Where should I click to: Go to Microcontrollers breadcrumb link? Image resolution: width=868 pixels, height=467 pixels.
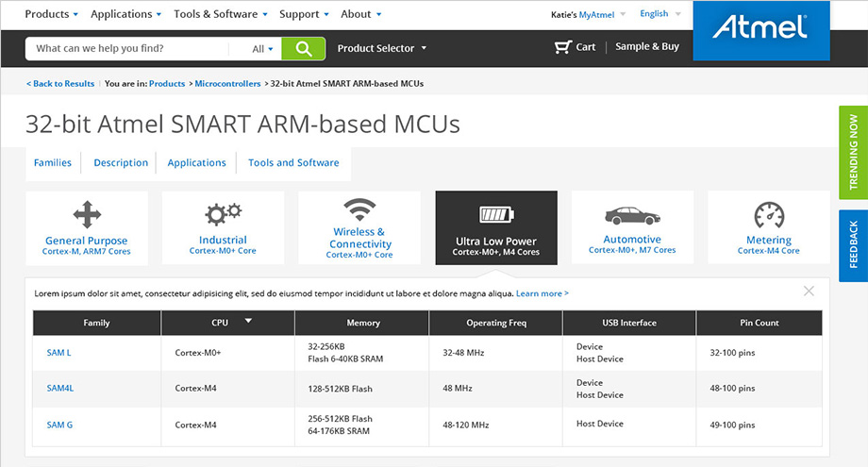tap(227, 84)
